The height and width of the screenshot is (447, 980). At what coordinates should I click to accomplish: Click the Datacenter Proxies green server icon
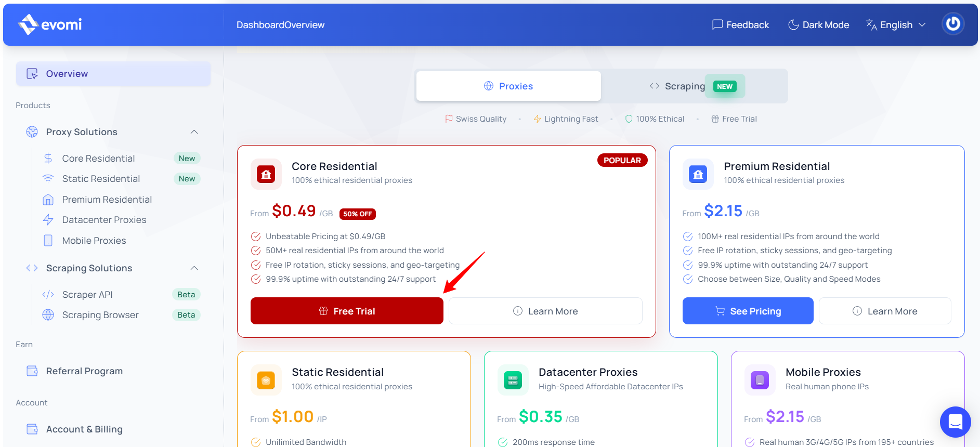tap(513, 380)
